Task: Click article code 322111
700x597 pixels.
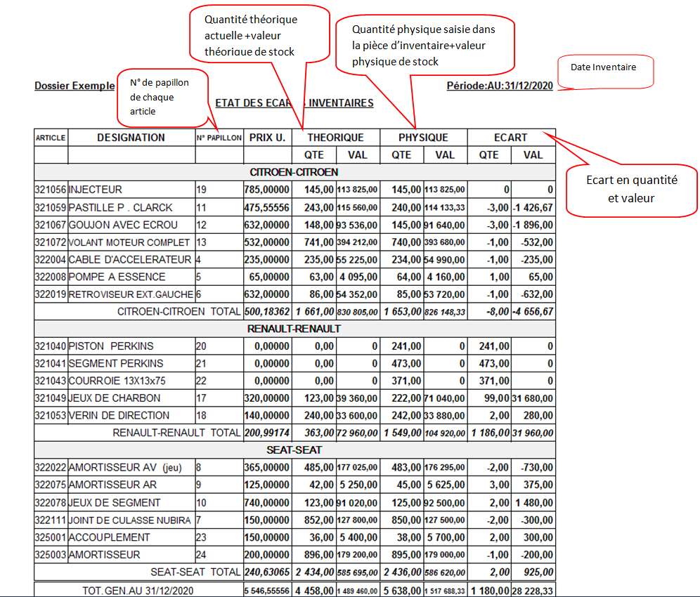Action: pyautogui.click(x=51, y=520)
